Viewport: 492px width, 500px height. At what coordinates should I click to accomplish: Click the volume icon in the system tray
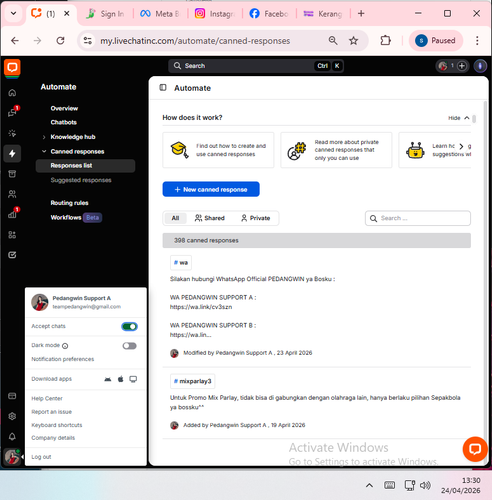click(425, 485)
